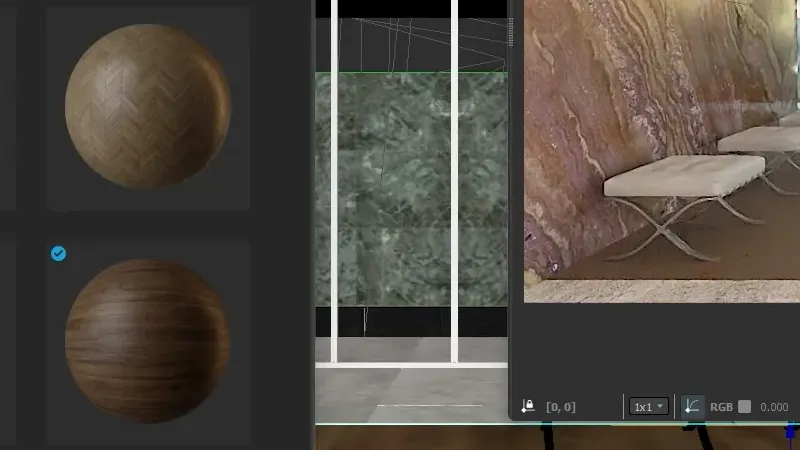This screenshot has height=450, width=800.
Task: Toggle the pixel position lock icon
Action: tap(528, 407)
